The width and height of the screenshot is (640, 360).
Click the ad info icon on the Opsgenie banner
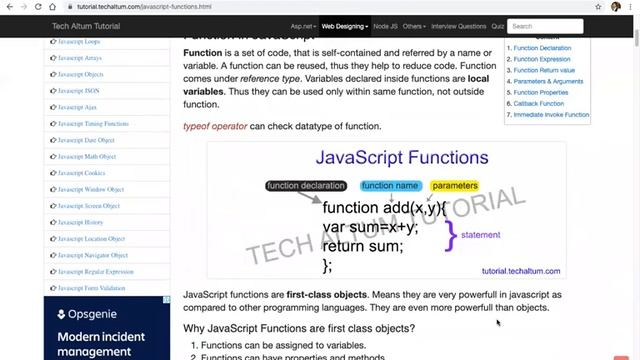pyautogui.click(x=166, y=300)
